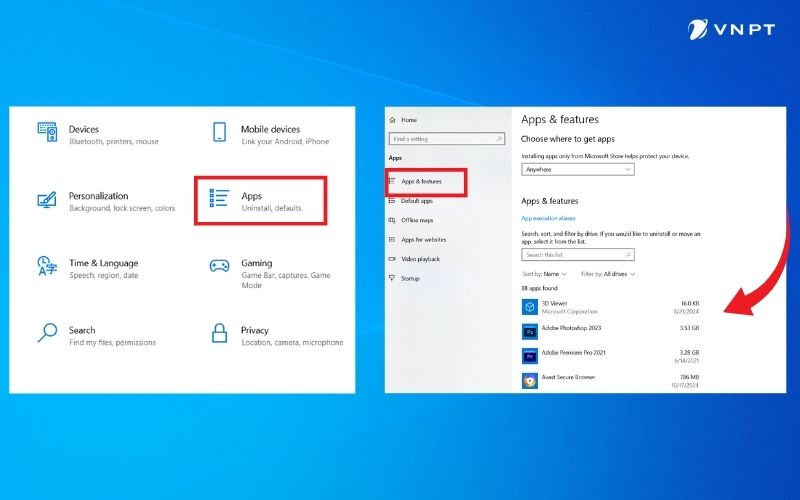The image size is (800, 500).
Task: Open Search settings magnifier icon
Action: [47, 334]
